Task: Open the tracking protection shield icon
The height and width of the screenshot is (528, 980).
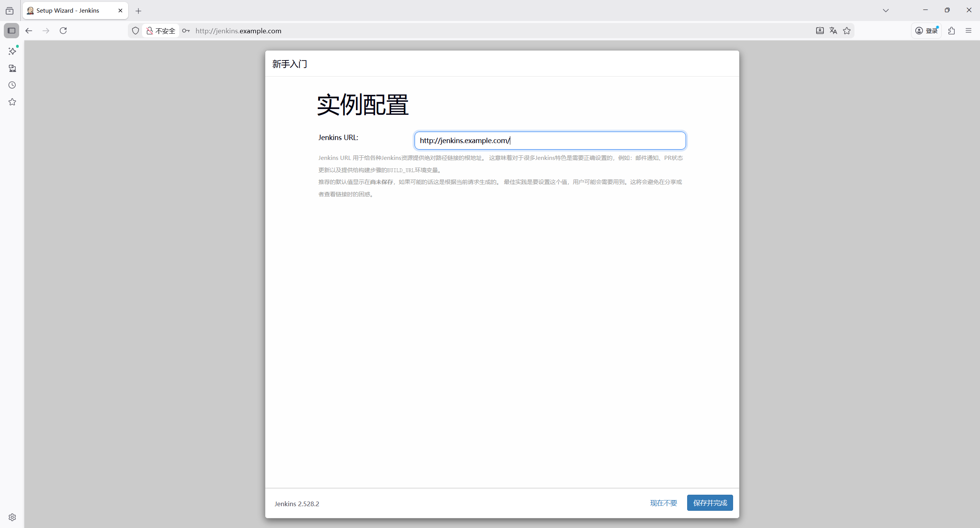Action: 136,31
